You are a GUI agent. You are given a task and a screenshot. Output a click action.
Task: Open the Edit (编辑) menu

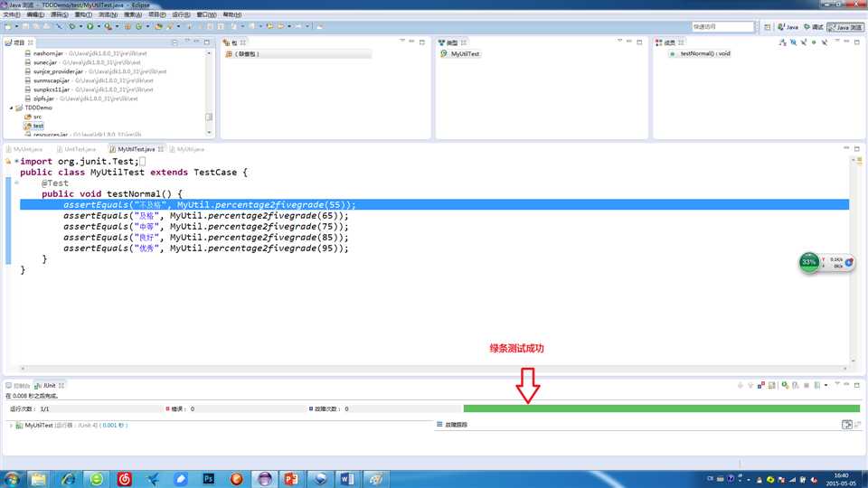coord(35,14)
